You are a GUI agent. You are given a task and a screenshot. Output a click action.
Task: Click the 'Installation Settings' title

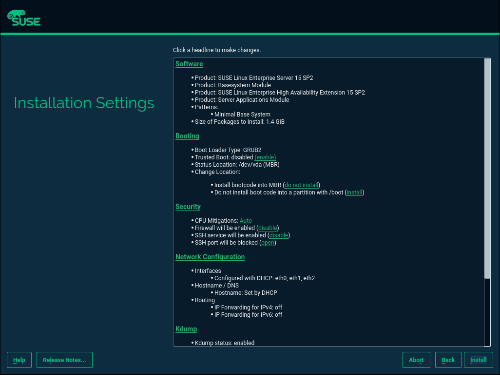(84, 103)
